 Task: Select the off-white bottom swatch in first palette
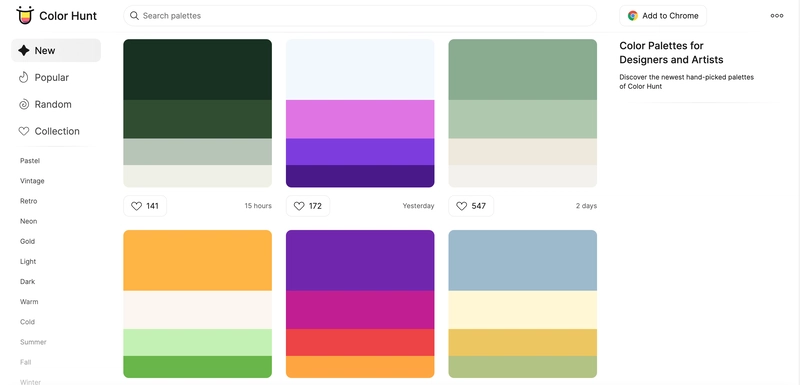[x=197, y=176]
